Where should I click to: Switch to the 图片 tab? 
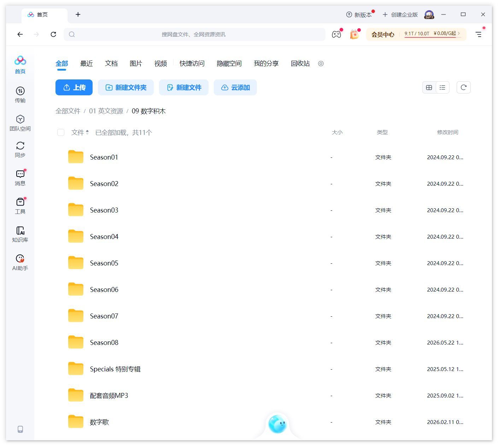[x=136, y=64]
